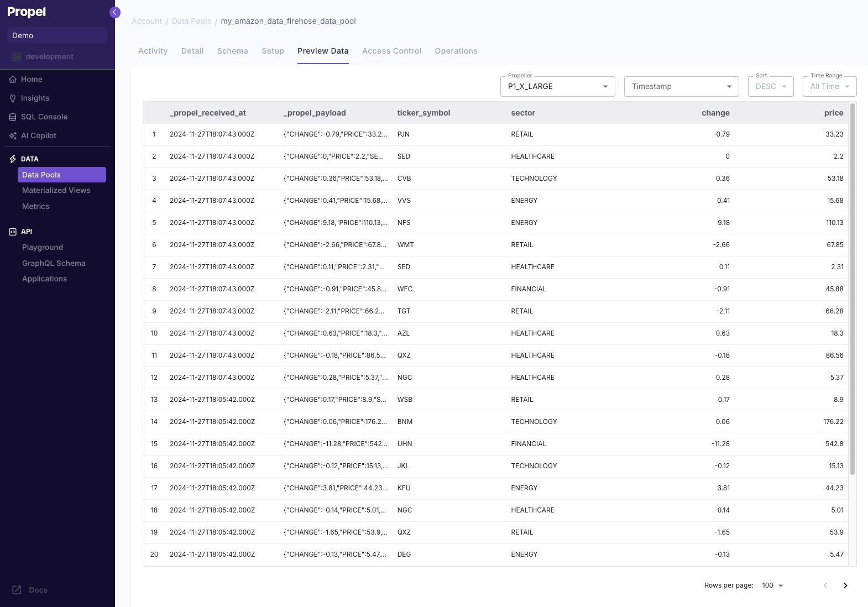The image size is (868, 607).
Task: Click WFC ticker cell in row 8
Action: [405, 289]
